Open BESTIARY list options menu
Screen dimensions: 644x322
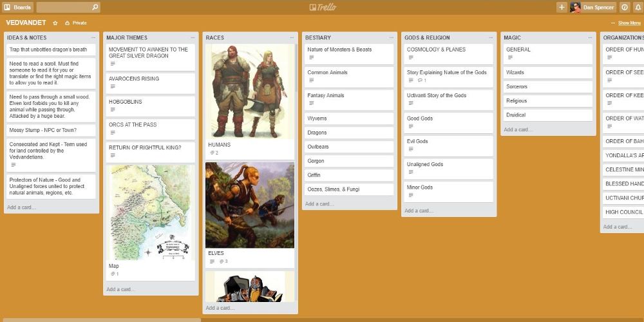392,37
